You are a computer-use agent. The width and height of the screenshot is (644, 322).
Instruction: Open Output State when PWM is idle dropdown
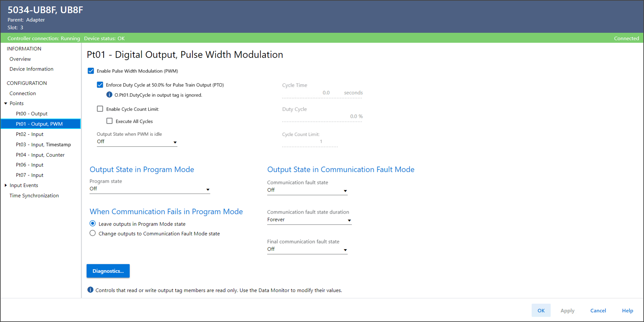137,142
